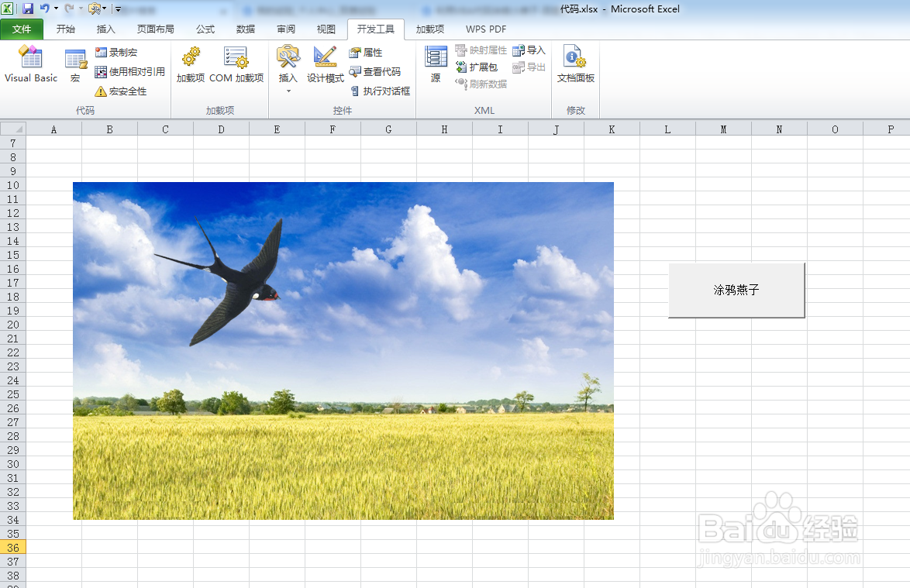Select column A header
The width and height of the screenshot is (910, 588).
(54, 129)
